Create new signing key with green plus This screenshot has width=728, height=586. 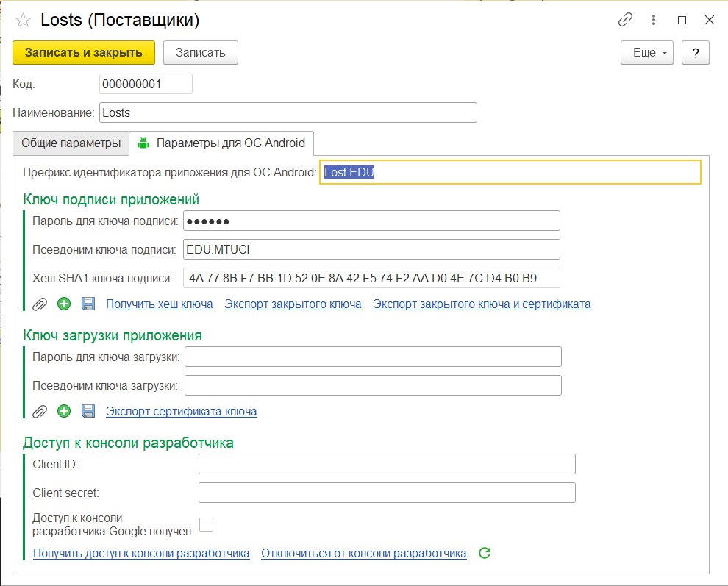tap(64, 304)
